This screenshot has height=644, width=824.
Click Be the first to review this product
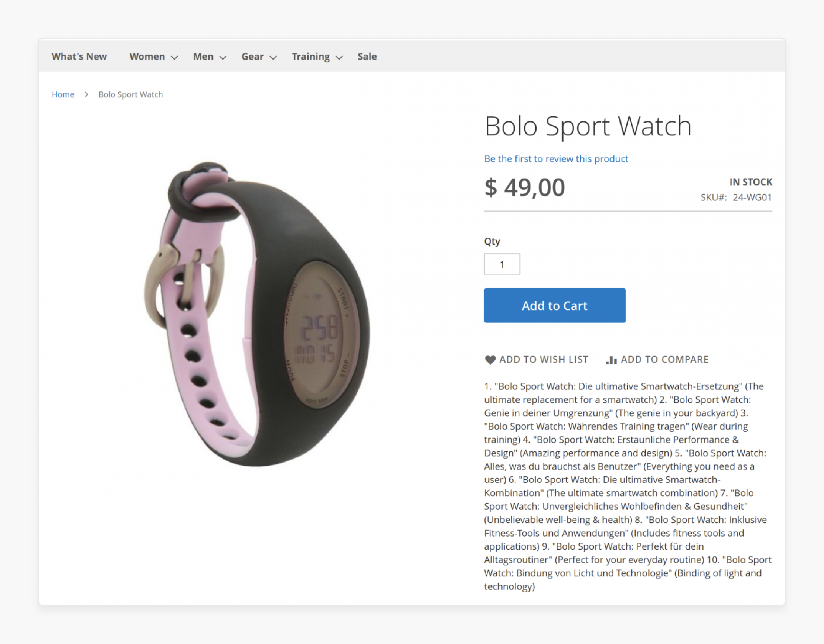(556, 158)
